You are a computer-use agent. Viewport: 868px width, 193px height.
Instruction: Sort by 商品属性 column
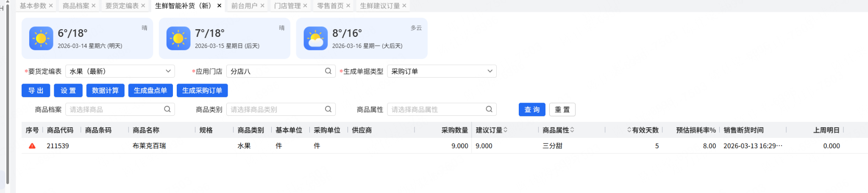572,130
